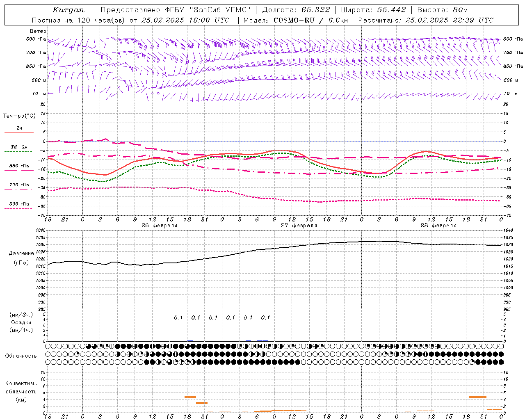525x420 pixels.
Task: Click the Модель COSMO-RU / 6.6км label
Action: click(296, 20)
